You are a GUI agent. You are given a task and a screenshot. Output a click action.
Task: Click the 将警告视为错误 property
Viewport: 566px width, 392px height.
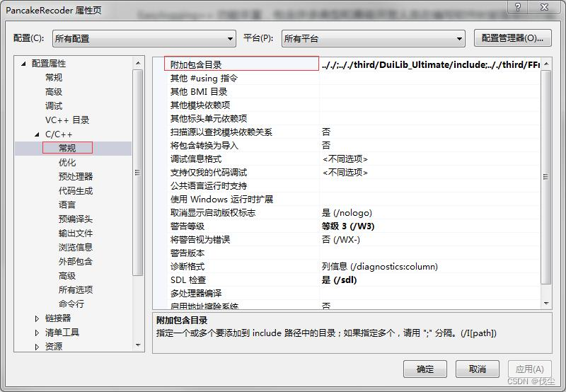[200, 240]
